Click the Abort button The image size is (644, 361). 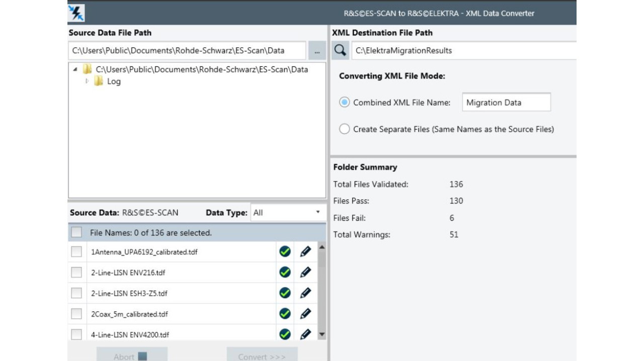pyautogui.click(x=132, y=354)
